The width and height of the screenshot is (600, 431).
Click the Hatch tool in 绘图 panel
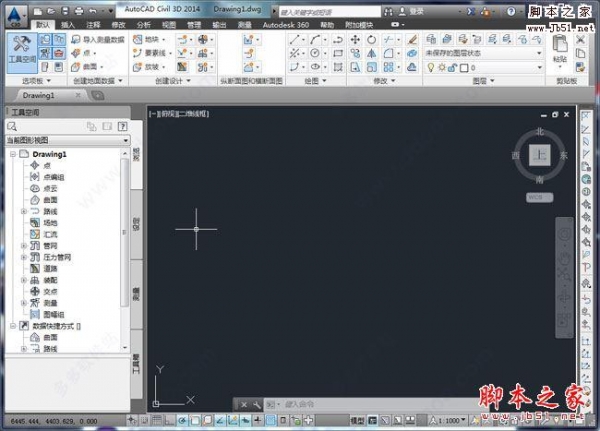pos(338,67)
